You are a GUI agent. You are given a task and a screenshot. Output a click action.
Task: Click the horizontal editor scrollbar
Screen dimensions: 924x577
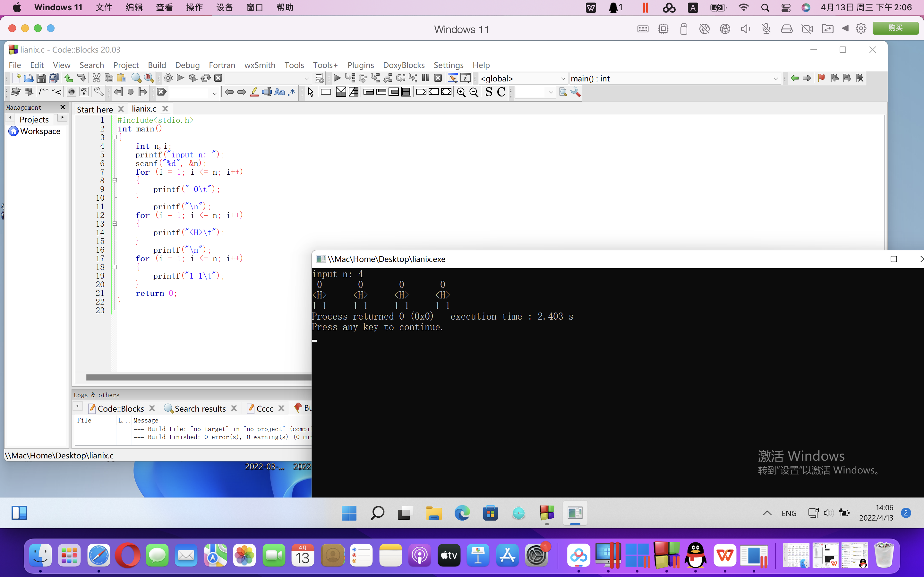[x=199, y=377]
